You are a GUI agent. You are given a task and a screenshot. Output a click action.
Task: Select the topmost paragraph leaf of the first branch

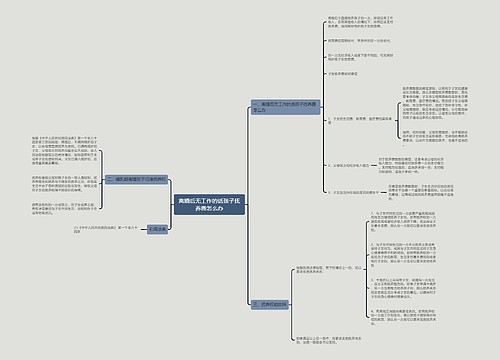pyautogui.click(x=360, y=22)
